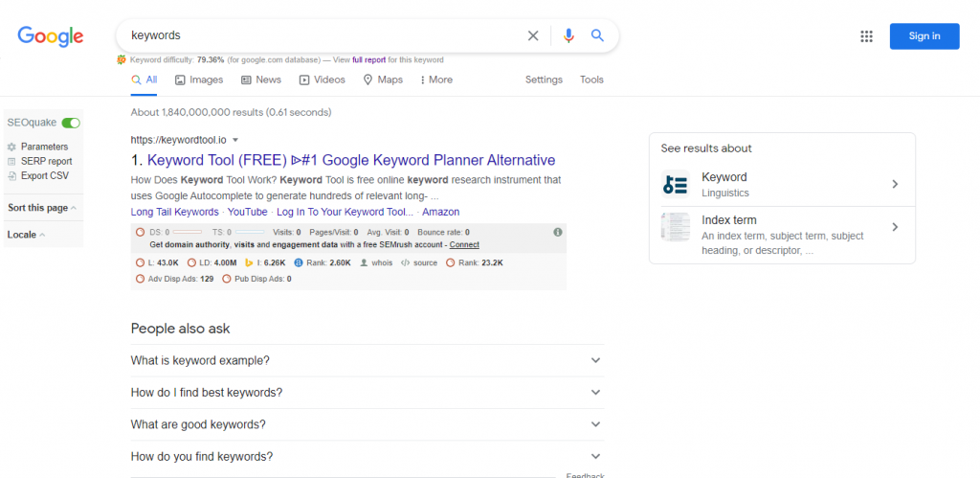This screenshot has width=980, height=478.
Task: Click the https://keywordtool.io URL text
Action: coord(178,140)
